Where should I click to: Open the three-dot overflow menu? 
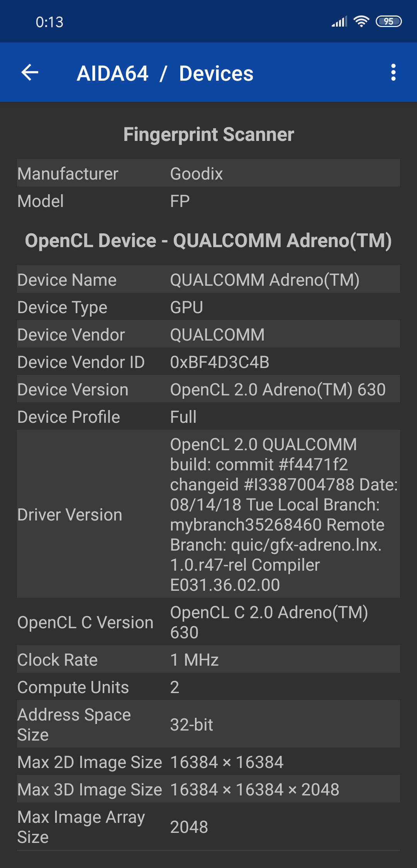click(x=393, y=73)
